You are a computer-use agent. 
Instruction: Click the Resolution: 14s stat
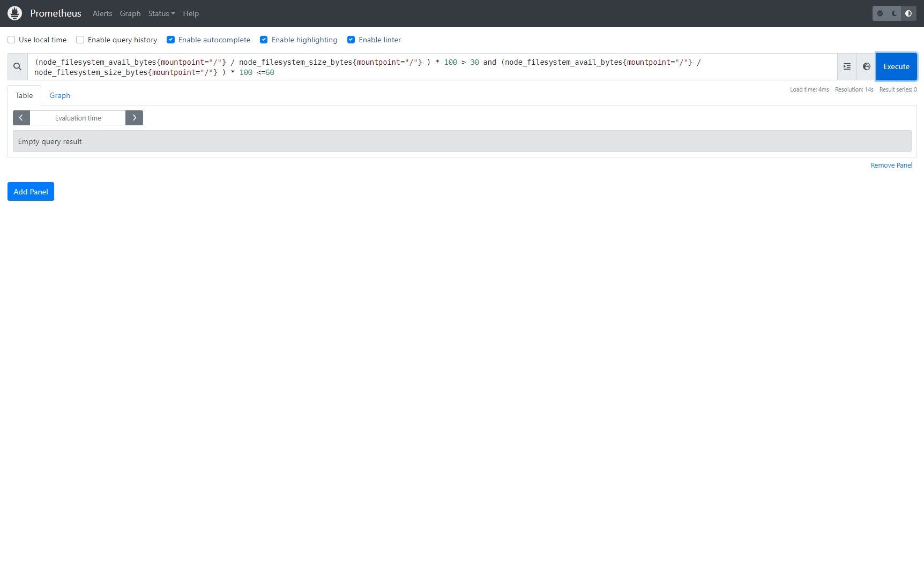(x=854, y=89)
